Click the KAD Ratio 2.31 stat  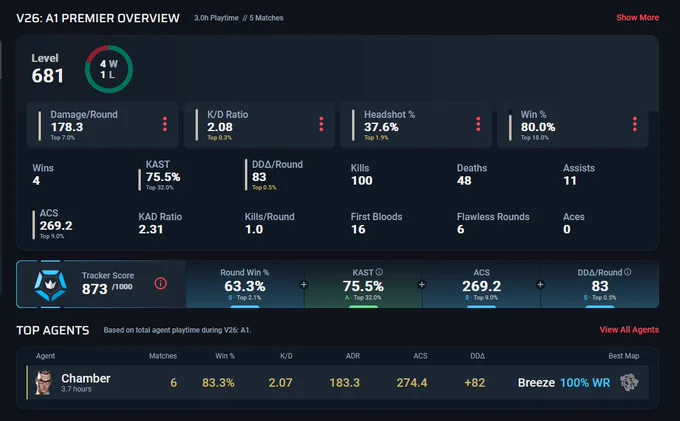[x=160, y=223]
